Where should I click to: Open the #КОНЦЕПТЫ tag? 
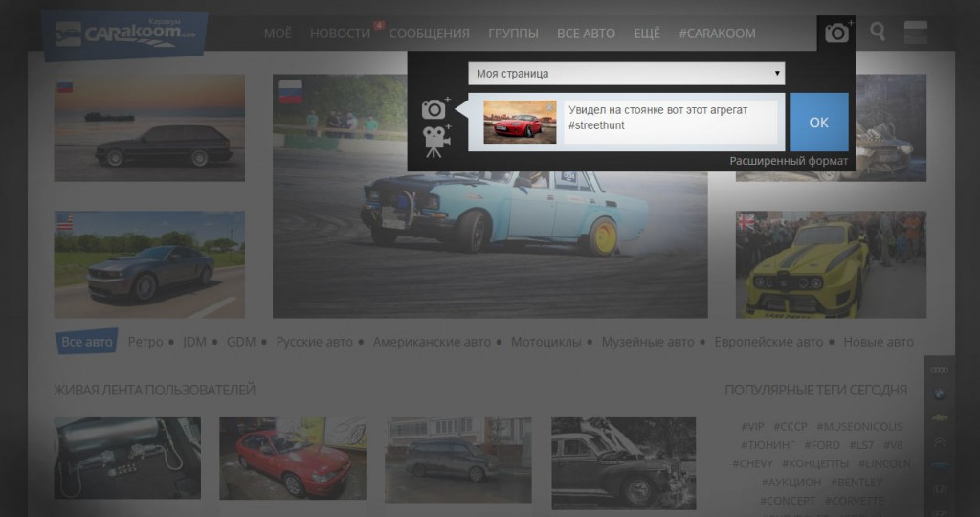coord(815,463)
